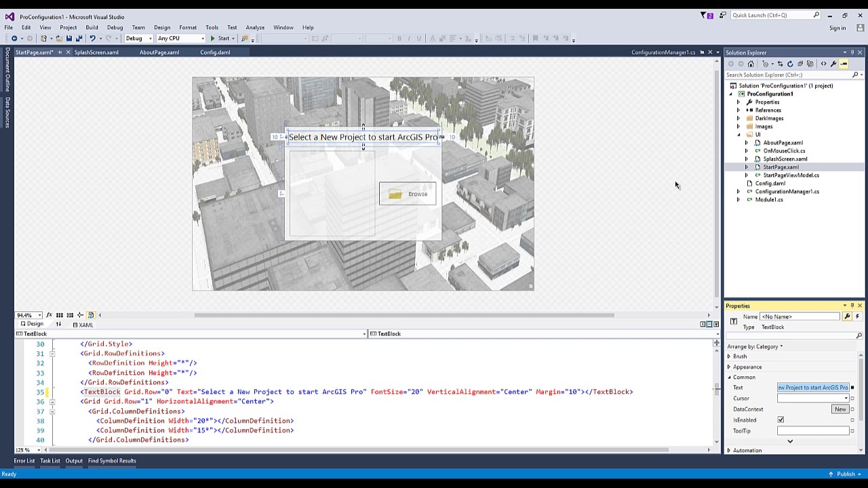Viewport: 868px width, 488px height.
Task: Click the Solution Explorer search magnifier icon
Action: 855,75
